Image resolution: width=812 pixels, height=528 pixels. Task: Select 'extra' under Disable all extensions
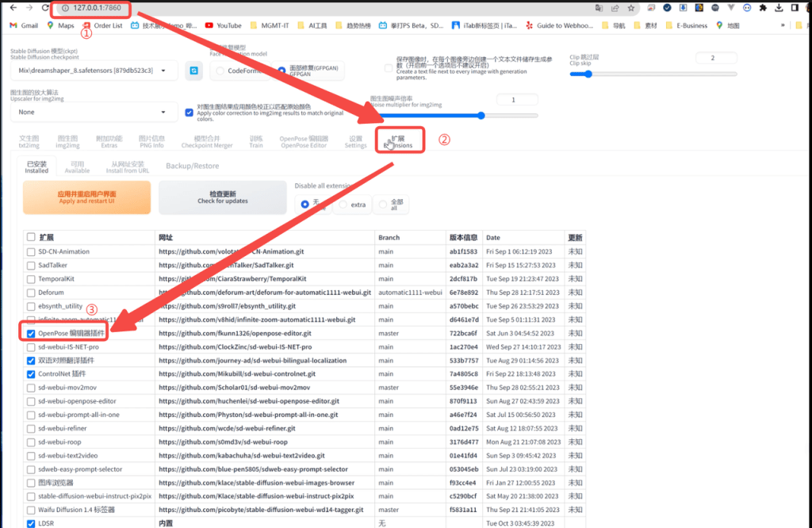pos(343,205)
